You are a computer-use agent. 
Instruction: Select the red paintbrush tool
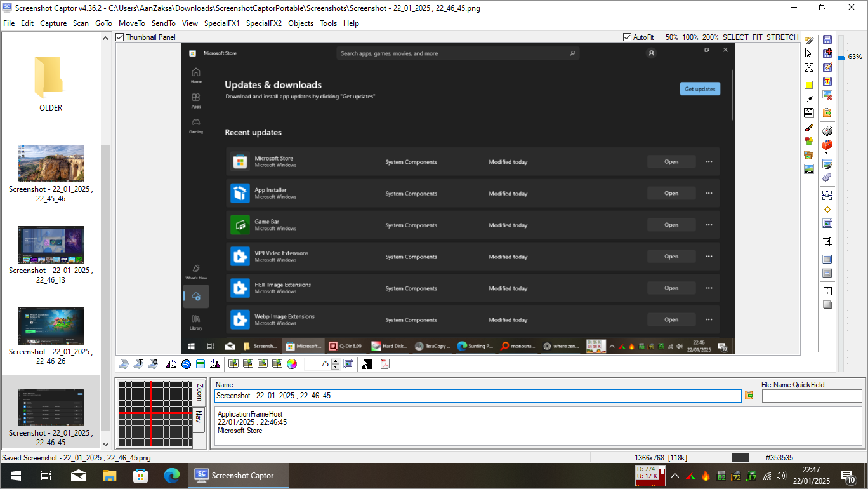click(x=808, y=127)
